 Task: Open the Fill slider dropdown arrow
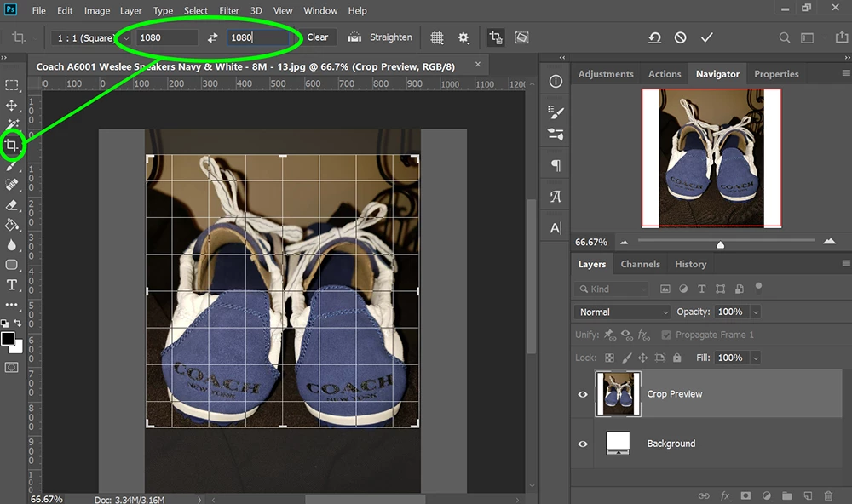point(755,358)
